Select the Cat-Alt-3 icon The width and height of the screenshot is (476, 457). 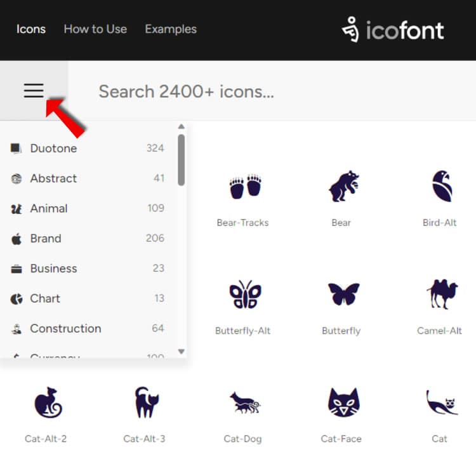click(x=146, y=402)
